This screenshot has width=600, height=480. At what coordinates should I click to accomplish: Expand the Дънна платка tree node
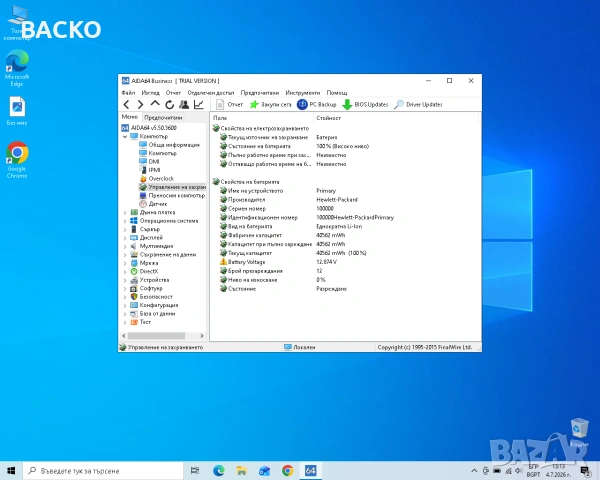(125, 212)
